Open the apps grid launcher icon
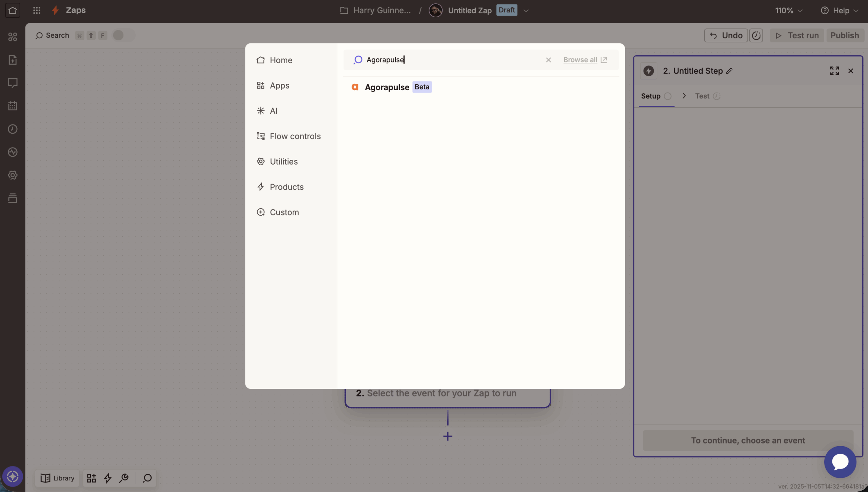The width and height of the screenshot is (868, 492). pyautogui.click(x=37, y=10)
